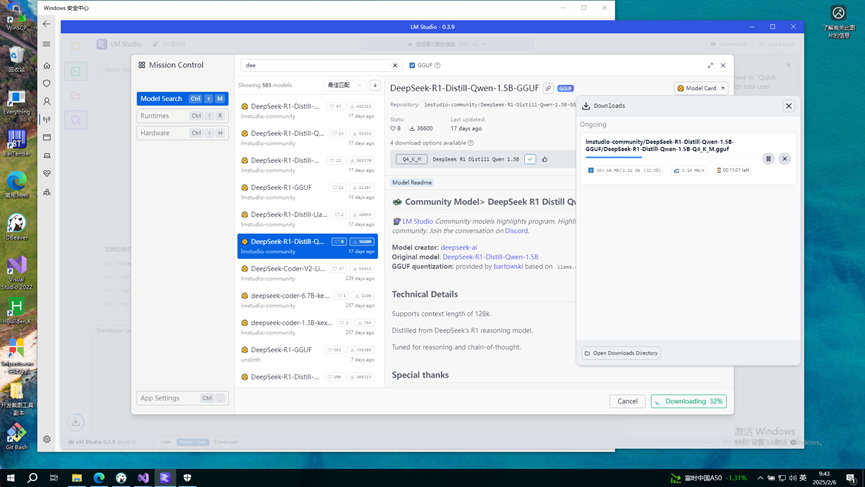Click the download progress bar in Downloads panel
The image size is (865, 487).
670,157
